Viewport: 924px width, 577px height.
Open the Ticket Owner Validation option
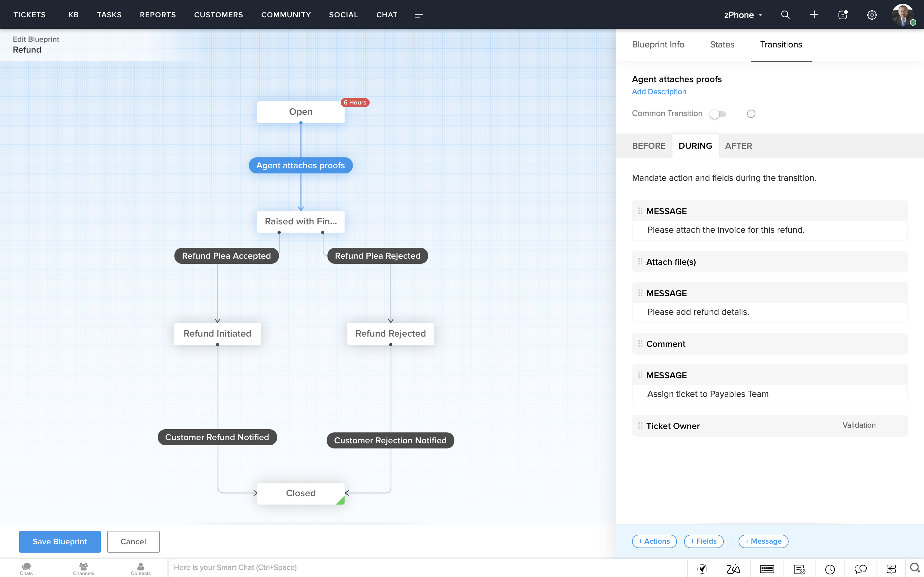tap(859, 425)
